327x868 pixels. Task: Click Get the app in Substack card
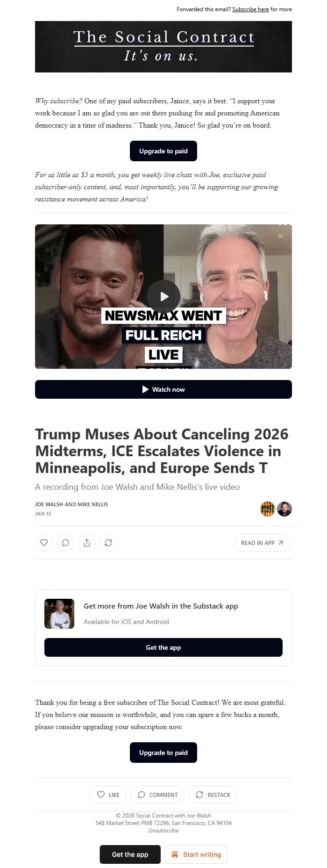tap(163, 647)
